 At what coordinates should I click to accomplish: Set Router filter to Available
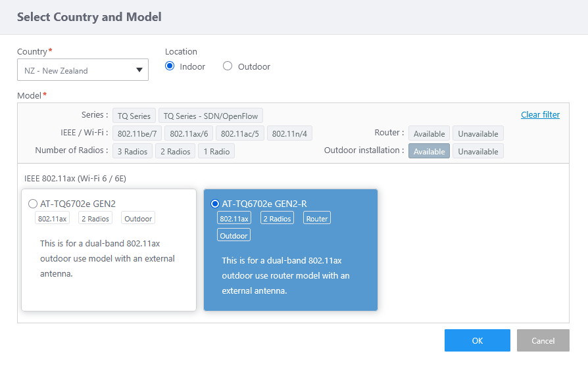(429, 133)
